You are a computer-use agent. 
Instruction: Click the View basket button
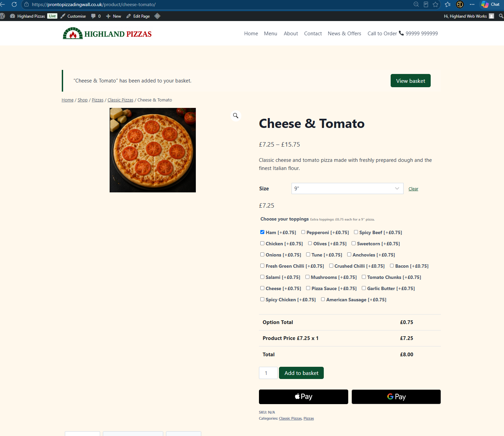point(410,81)
